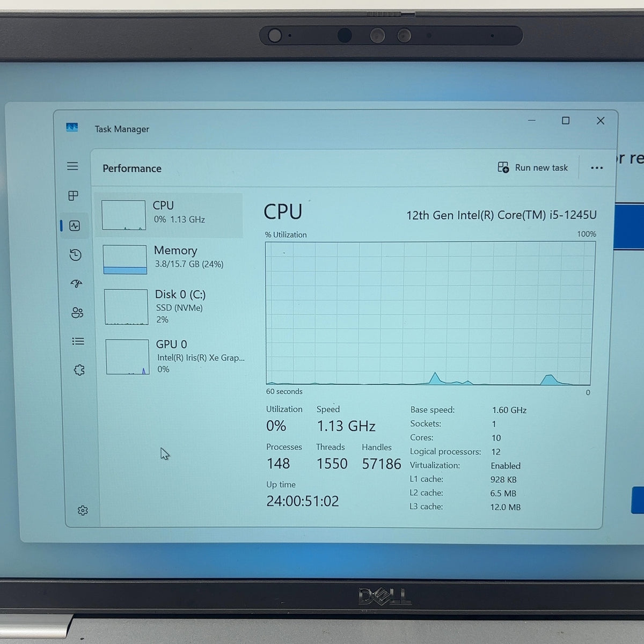This screenshot has width=644, height=644.
Task: Go to the Processes page icon
Action: click(x=74, y=196)
